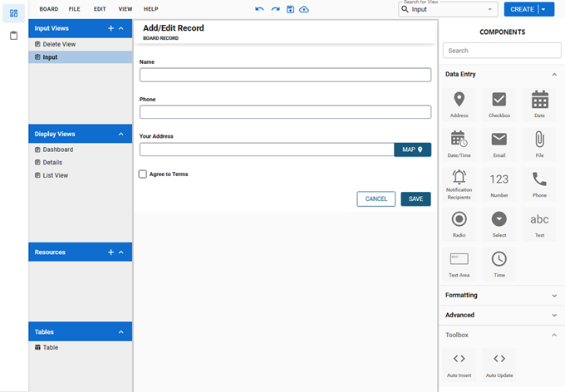Select the Radio component tile
Viewport: 565px width, 392px height.
[x=459, y=224]
